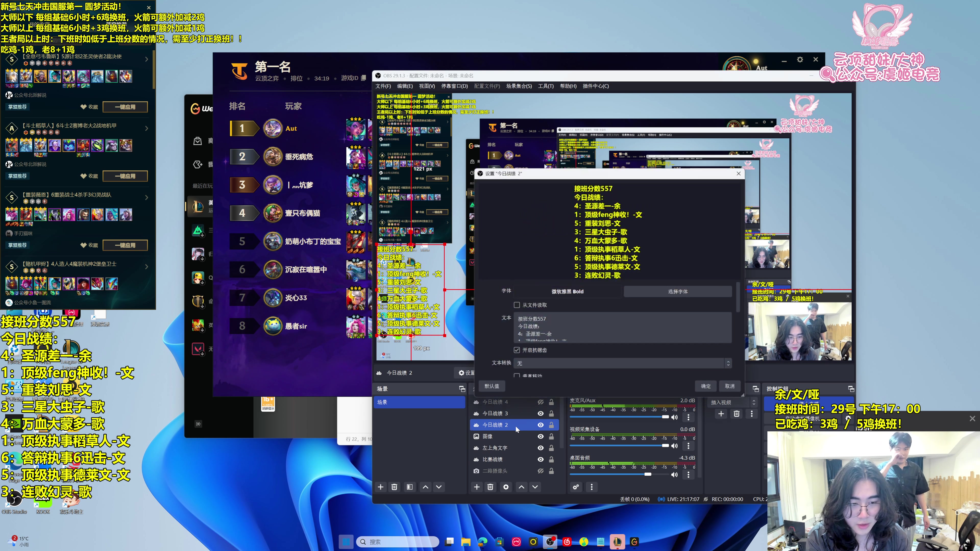Remove scene transition with trash icon
Screen dimensions: 980x551
coord(737,414)
